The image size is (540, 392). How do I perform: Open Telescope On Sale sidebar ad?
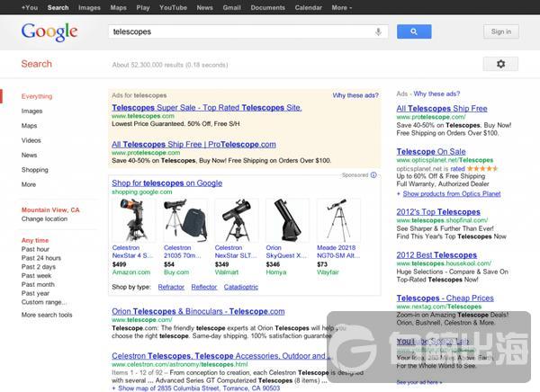[x=431, y=151]
